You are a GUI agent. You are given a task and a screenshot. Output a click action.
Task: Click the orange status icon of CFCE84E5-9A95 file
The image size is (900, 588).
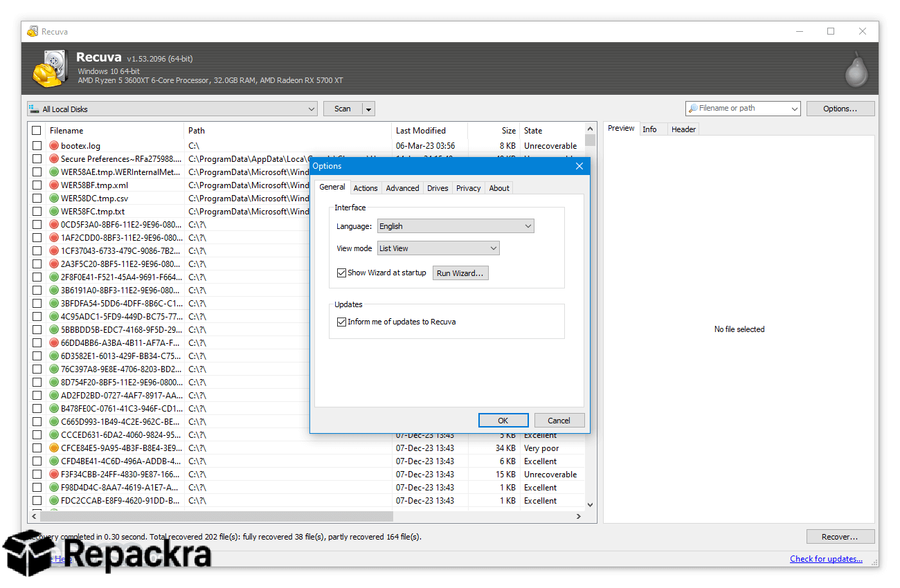pos(54,448)
